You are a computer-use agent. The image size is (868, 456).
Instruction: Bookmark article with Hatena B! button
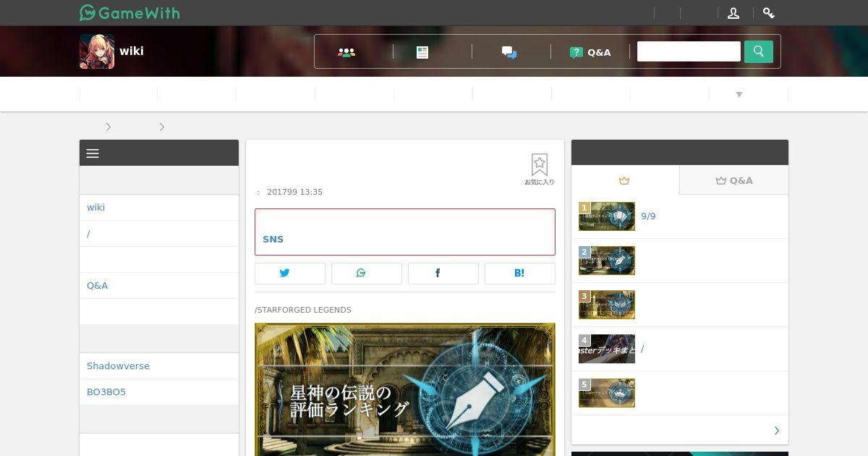click(x=520, y=273)
